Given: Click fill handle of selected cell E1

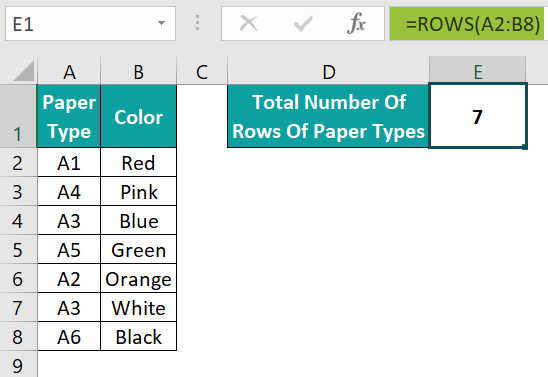Looking at the screenshot, I should [525, 147].
